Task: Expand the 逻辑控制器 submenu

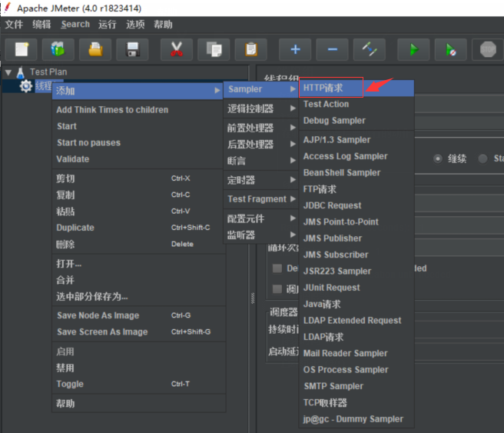Action: click(261, 108)
